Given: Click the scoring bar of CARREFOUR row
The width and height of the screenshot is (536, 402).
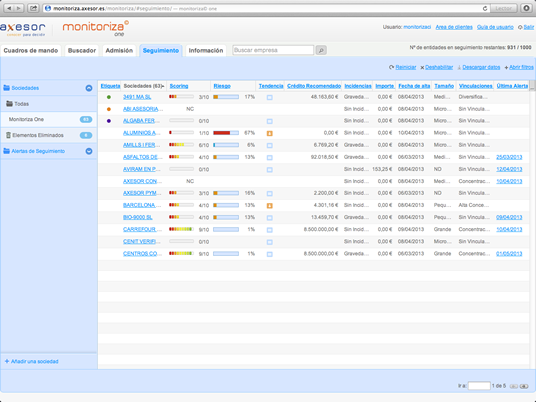Looking at the screenshot, I should [181, 229].
